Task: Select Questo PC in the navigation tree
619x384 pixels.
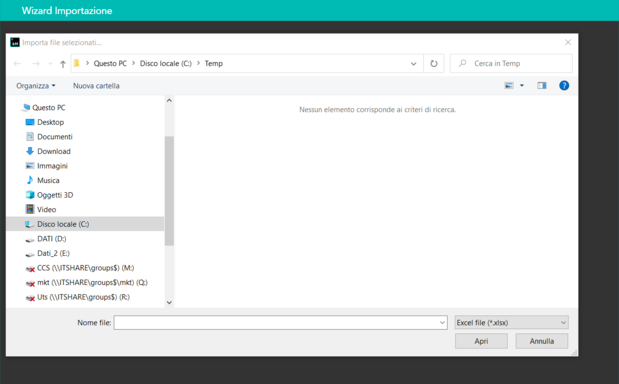Action: point(49,107)
